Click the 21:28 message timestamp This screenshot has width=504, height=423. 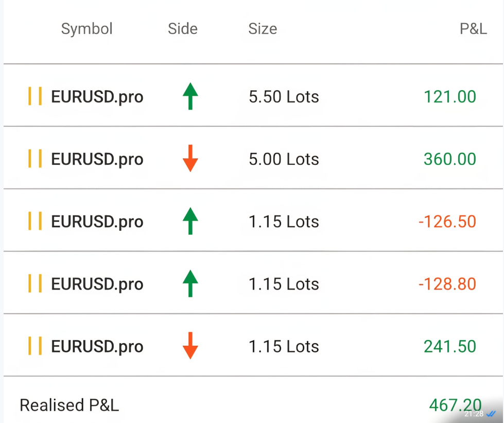pyautogui.click(x=474, y=414)
